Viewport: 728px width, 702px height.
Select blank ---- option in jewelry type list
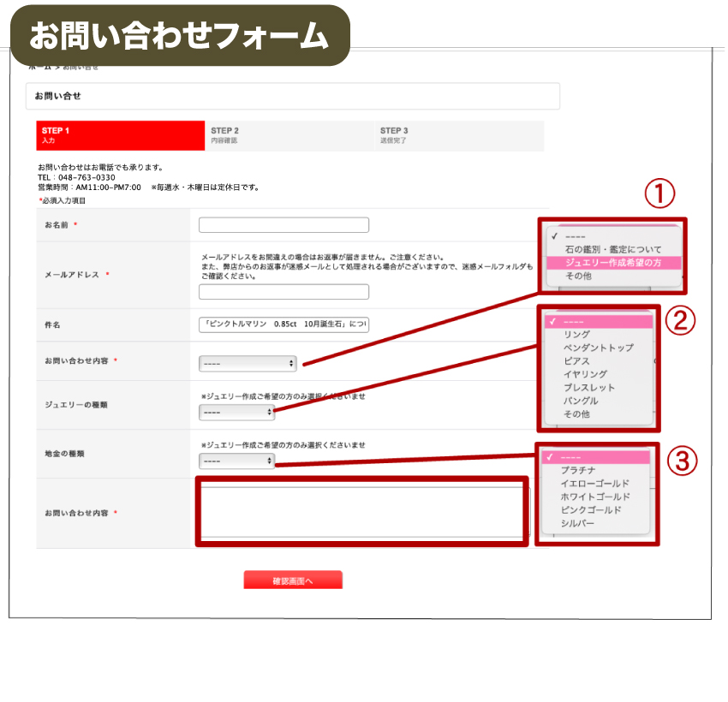pyautogui.click(x=599, y=322)
